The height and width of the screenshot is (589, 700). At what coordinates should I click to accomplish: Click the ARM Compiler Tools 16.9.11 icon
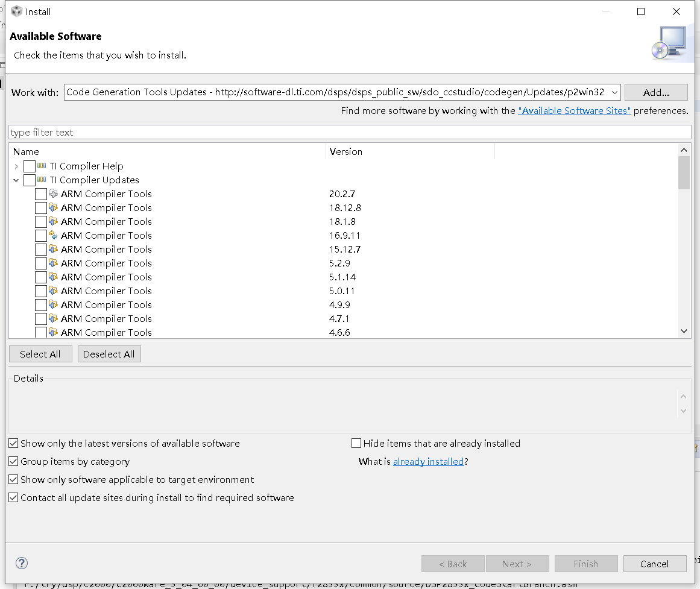53,235
